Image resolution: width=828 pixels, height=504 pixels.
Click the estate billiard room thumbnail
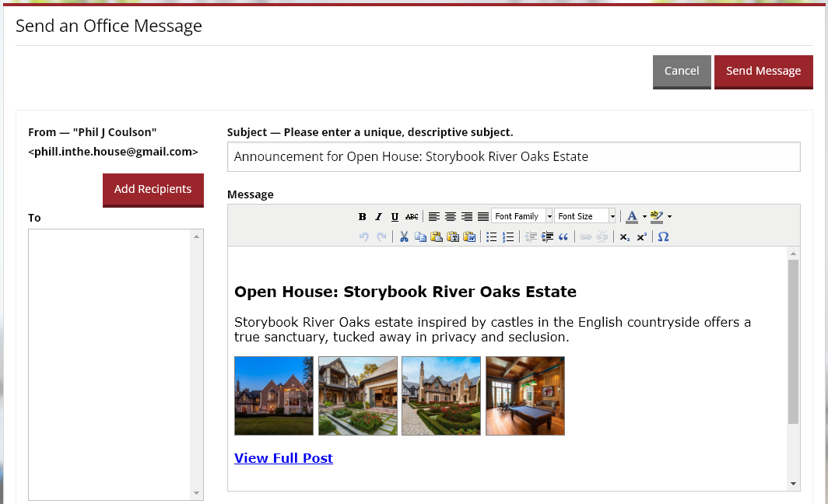525,396
